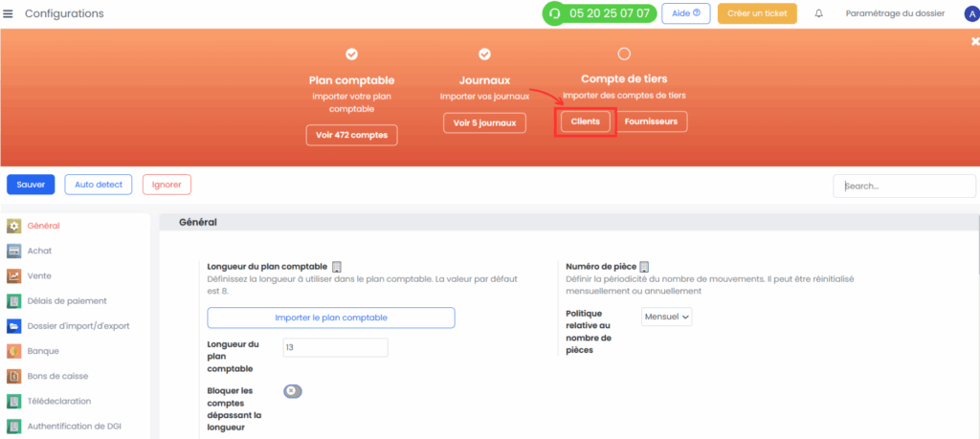Open the hamburger navigation menu
Image resolution: width=980 pixels, height=439 pixels.
point(8,13)
